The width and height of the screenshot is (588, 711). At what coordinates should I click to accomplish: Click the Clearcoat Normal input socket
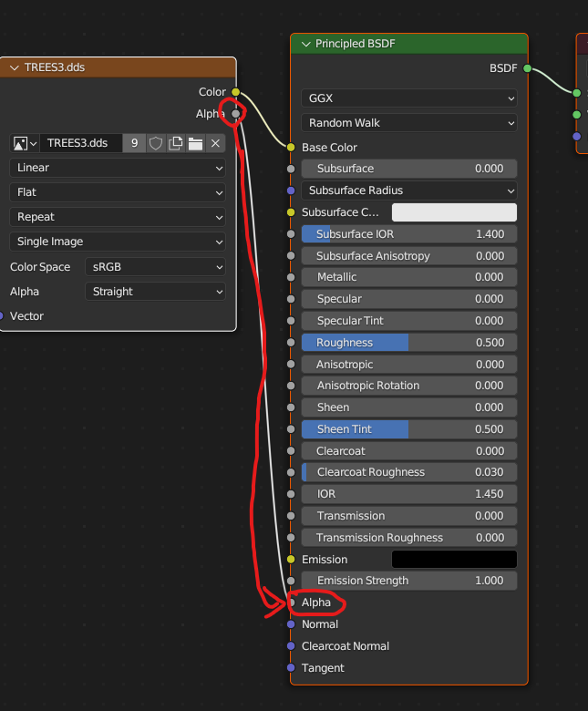coord(291,646)
